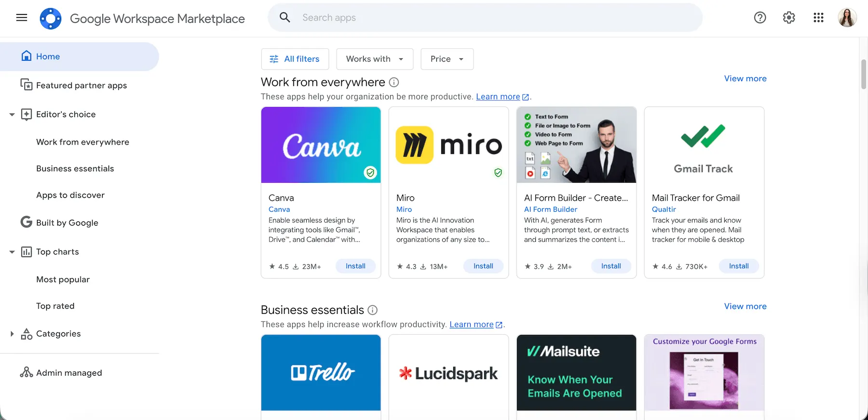This screenshot has height=420, width=868.
Task: Install AI Form Builder app
Action: click(611, 266)
